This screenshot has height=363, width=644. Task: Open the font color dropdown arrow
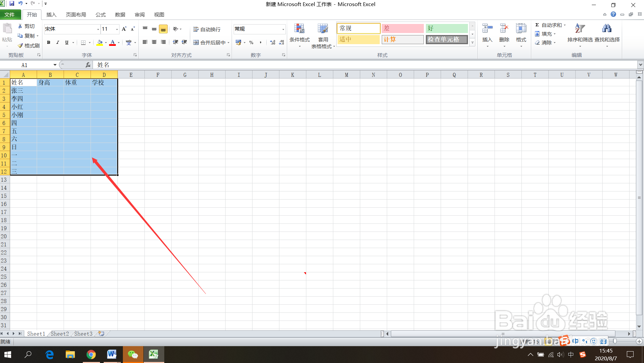119,42
